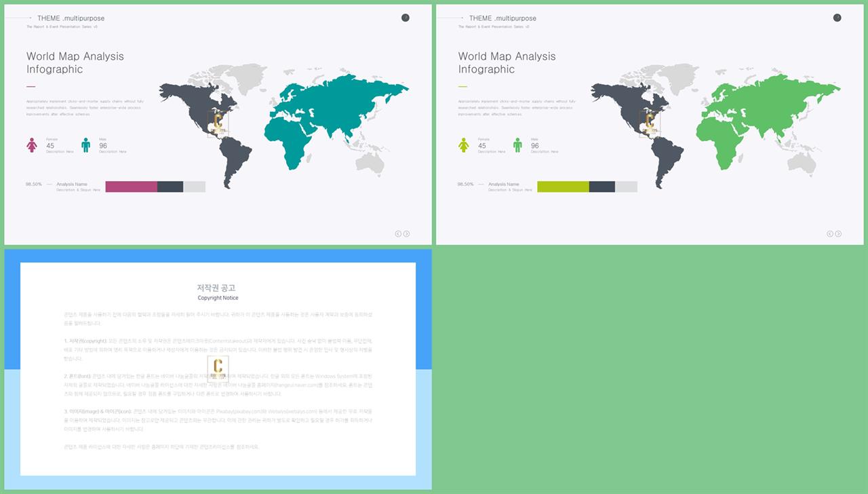Click the "96" male value on teal-map slide
Viewport: 868px width, 494px height.
coord(103,145)
